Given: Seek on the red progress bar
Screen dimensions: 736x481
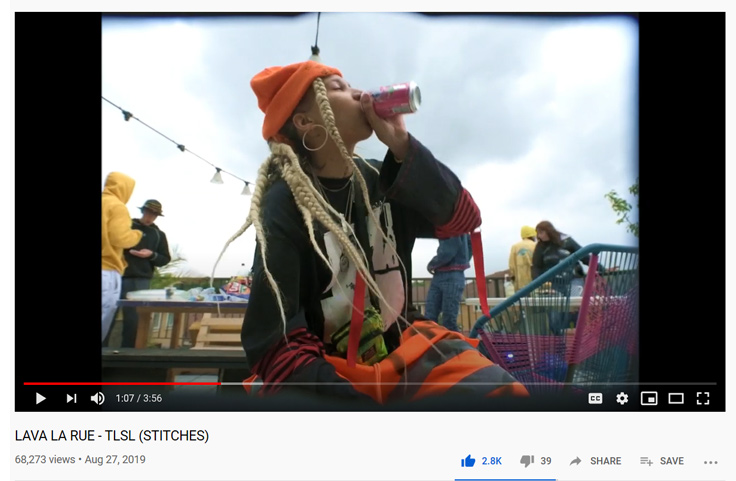Looking at the screenshot, I should tap(122, 383).
